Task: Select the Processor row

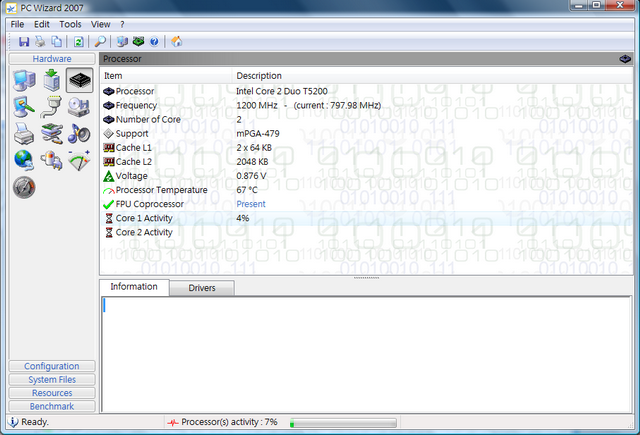Action: [366, 91]
